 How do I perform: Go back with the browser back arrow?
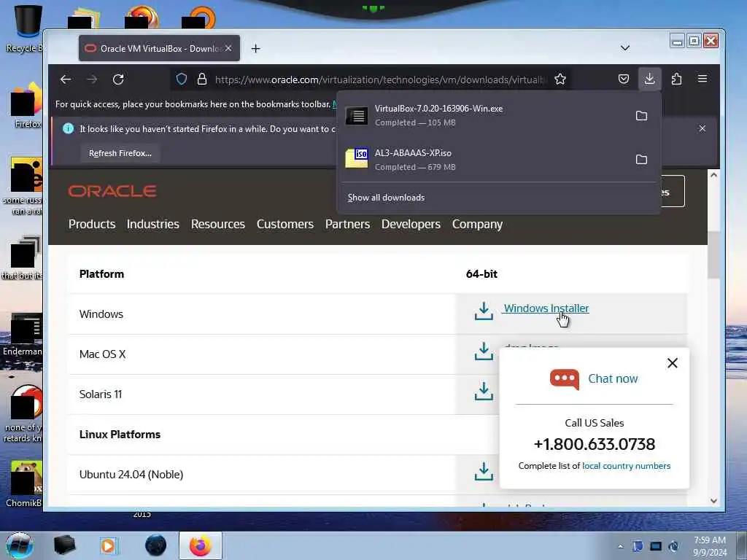[66, 79]
